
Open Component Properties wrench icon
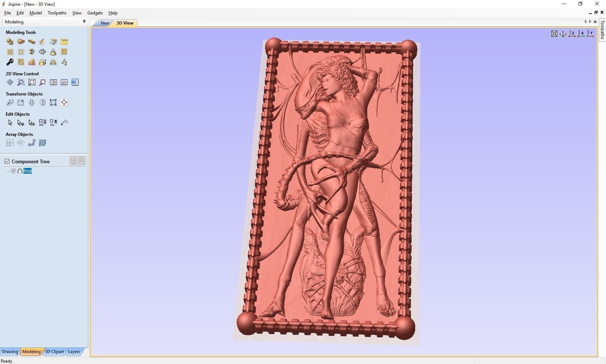tap(10, 62)
